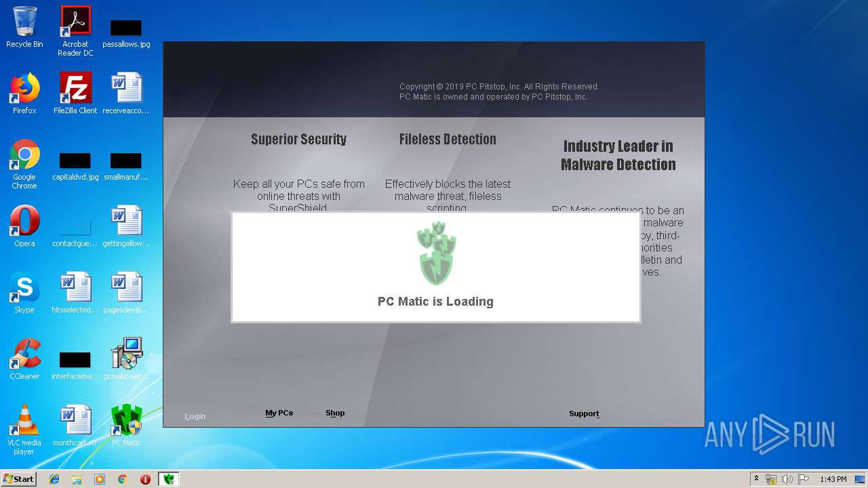This screenshot has height=488, width=868.
Task: Select pagesdevel... Word document
Action: pos(126,293)
